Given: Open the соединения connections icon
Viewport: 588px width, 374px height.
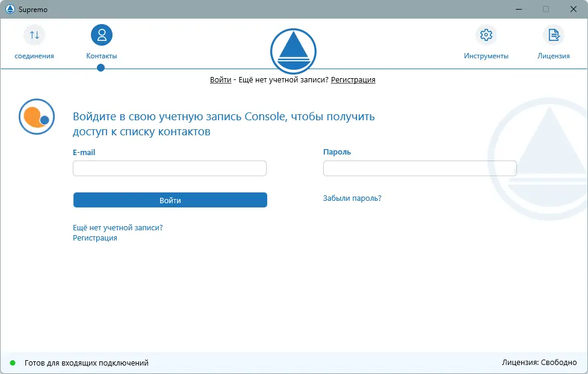Looking at the screenshot, I should 34,35.
